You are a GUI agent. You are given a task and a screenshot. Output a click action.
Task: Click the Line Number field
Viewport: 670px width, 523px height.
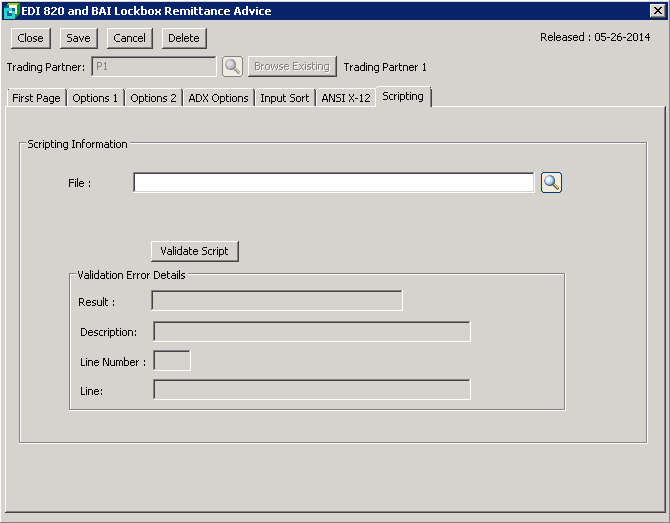point(171,361)
